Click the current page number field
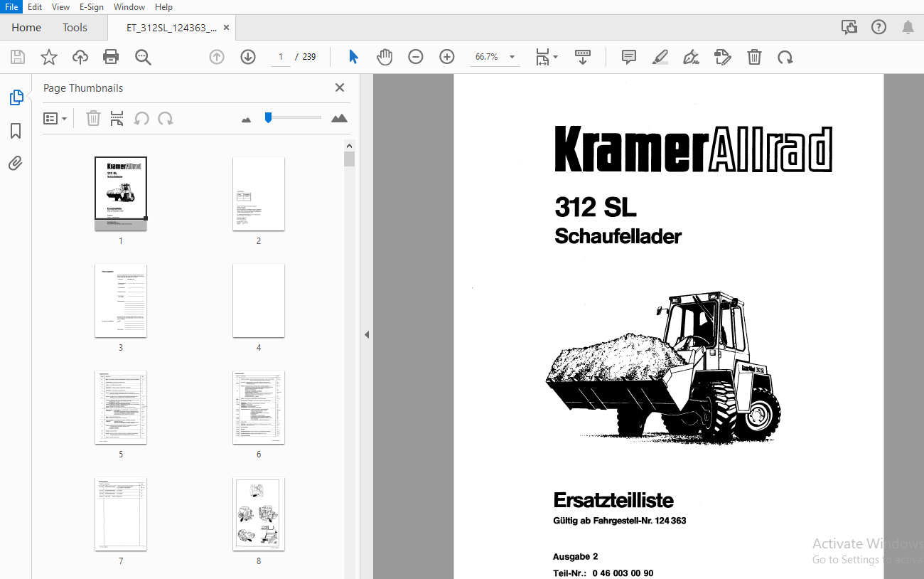The width and height of the screenshot is (924, 579). click(281, 57)
